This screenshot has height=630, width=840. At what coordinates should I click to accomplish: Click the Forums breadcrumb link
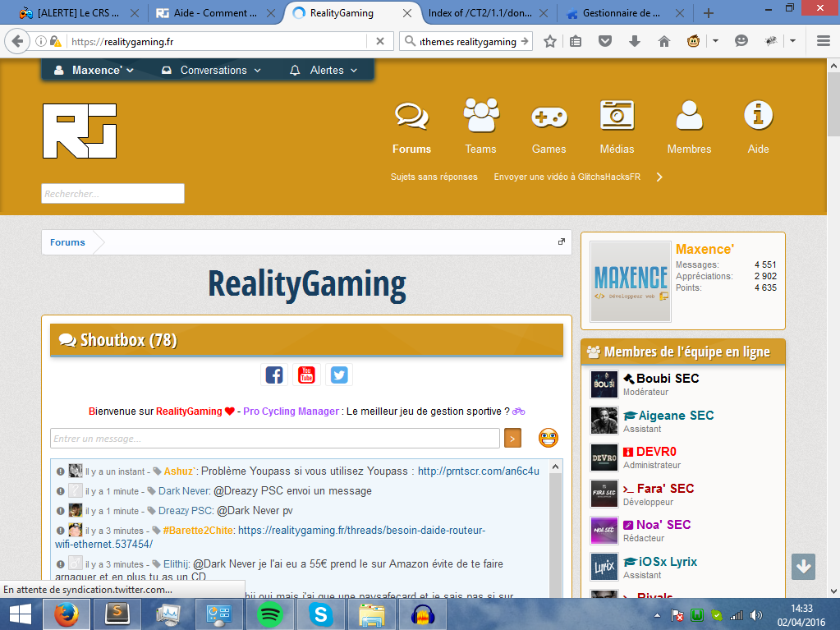coord(67,242)
